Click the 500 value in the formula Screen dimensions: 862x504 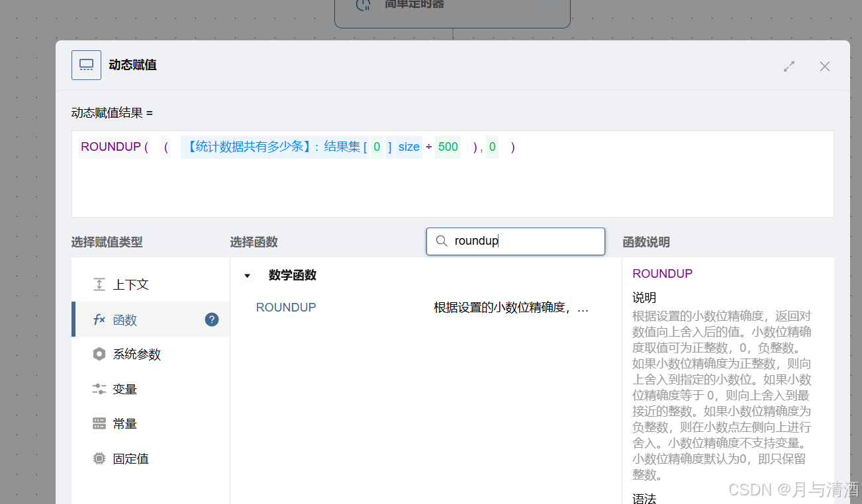(448, 147)
